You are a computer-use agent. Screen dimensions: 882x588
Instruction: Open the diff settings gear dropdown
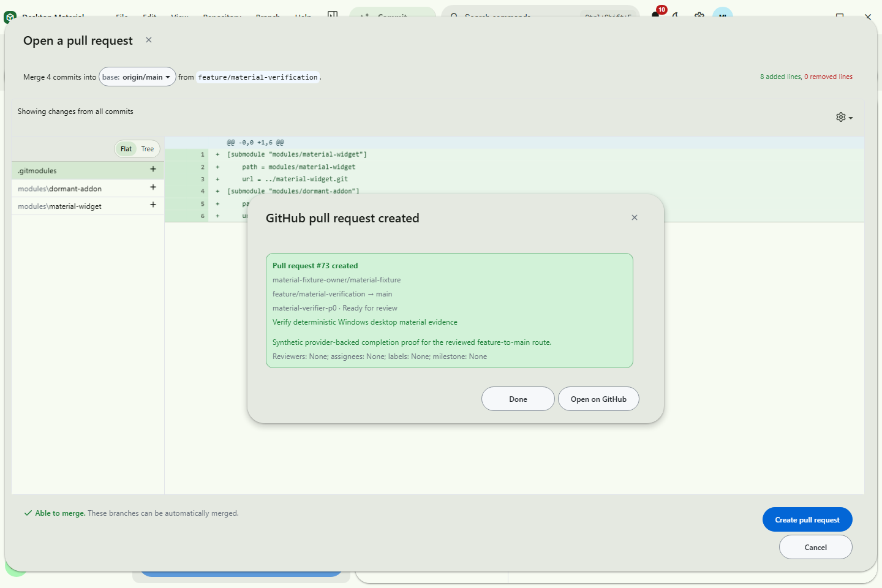pyautogui.click(x=844, y=117)
